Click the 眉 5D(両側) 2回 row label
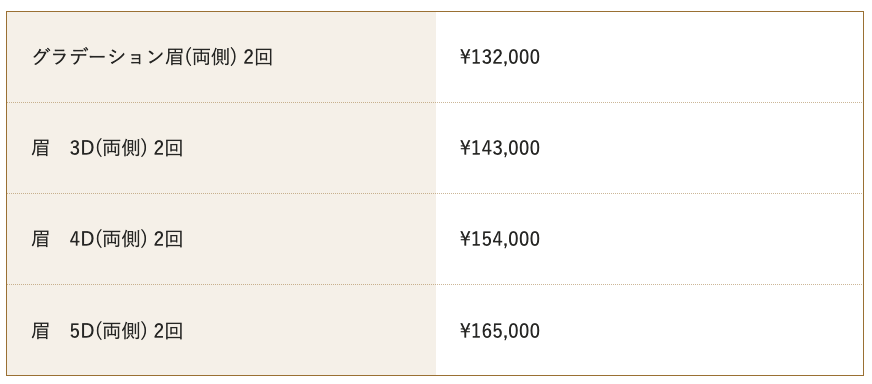The width and height of the screenshot is (872, 384). point(107,331)
